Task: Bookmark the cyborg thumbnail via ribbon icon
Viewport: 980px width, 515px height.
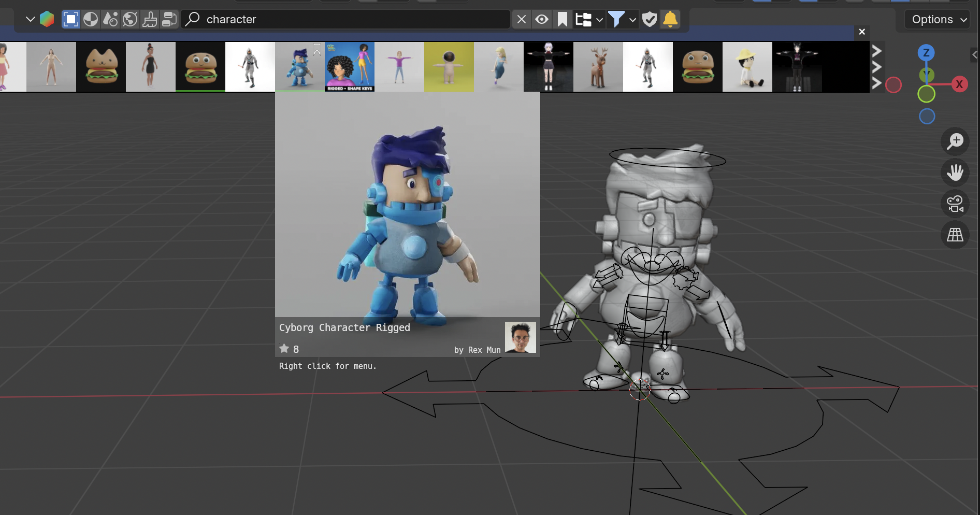Action: [317, 50]
